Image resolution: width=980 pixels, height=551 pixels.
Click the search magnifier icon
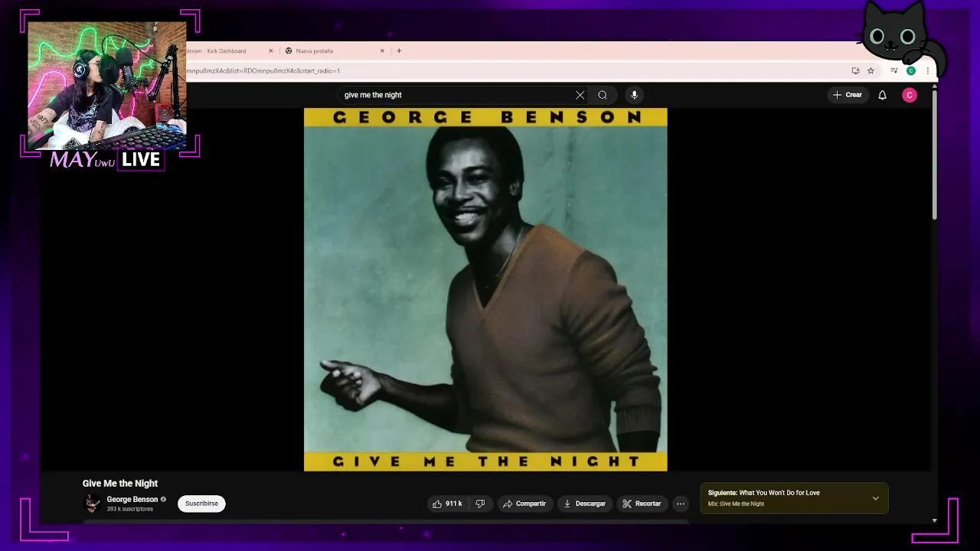point(603,95)
